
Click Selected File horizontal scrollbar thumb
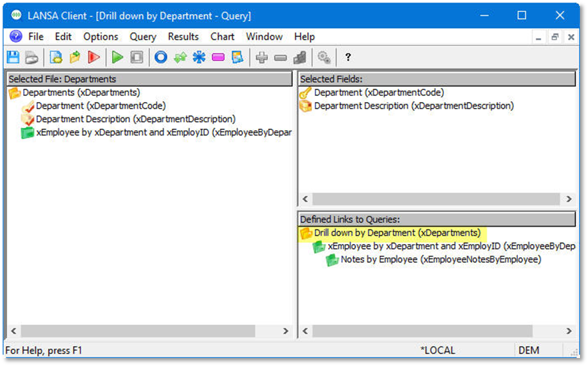coord(138,331)
